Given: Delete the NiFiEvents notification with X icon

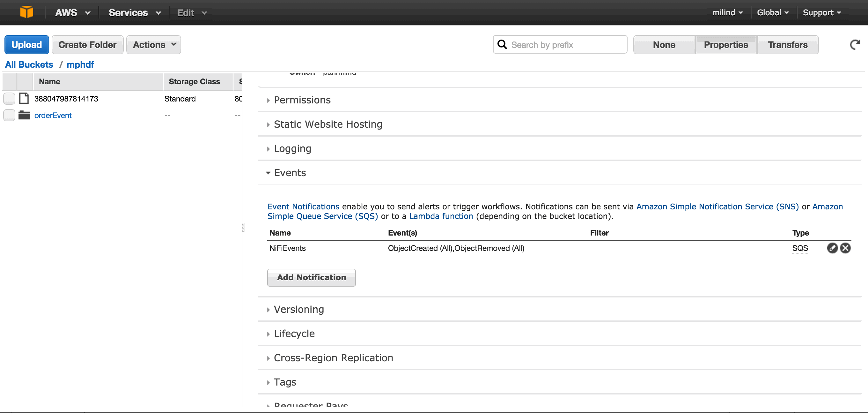Looking at the screenshot, I should point(845,248).
